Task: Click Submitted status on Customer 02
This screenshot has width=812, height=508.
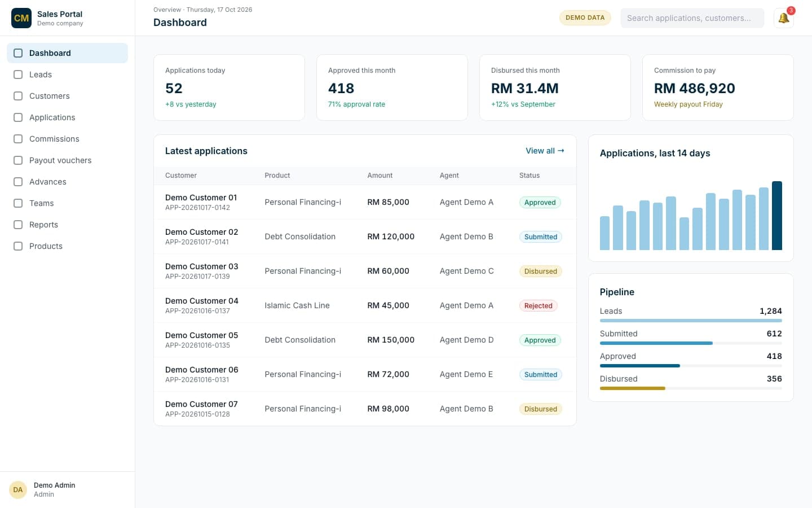Action: [540, 237]
